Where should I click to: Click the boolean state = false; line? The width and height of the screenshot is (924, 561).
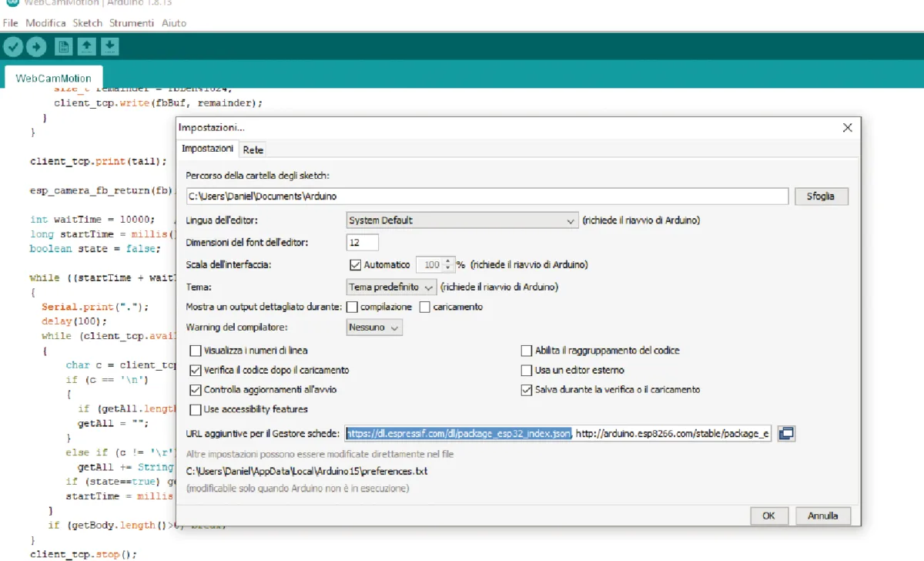pos(95,248)
